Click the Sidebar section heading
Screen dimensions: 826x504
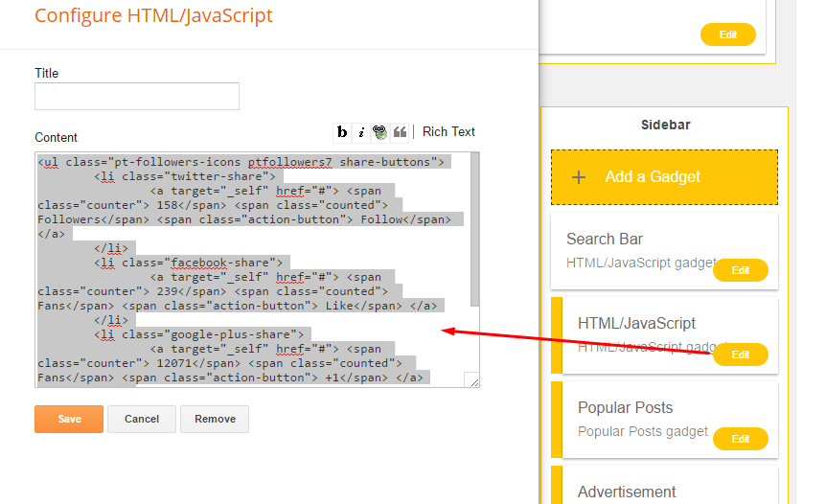coord(665,125)
